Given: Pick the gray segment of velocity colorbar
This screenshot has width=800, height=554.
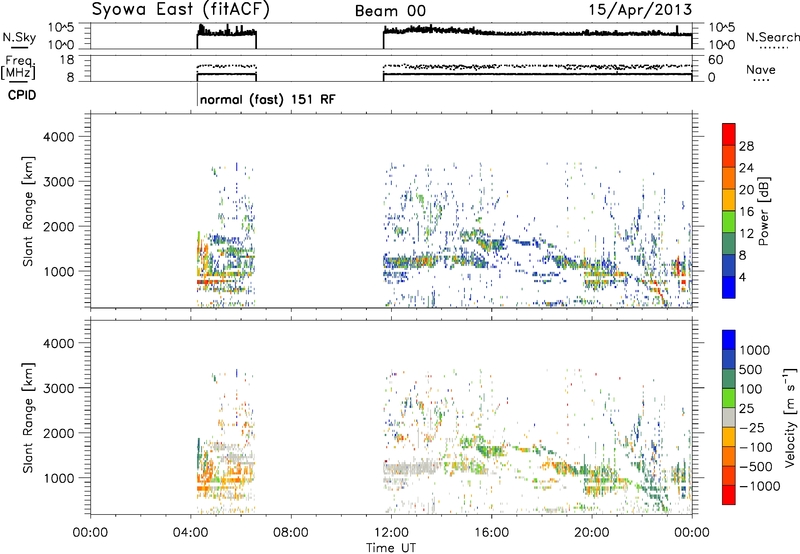Looking at the screenshot, I should tap(729, 417).
